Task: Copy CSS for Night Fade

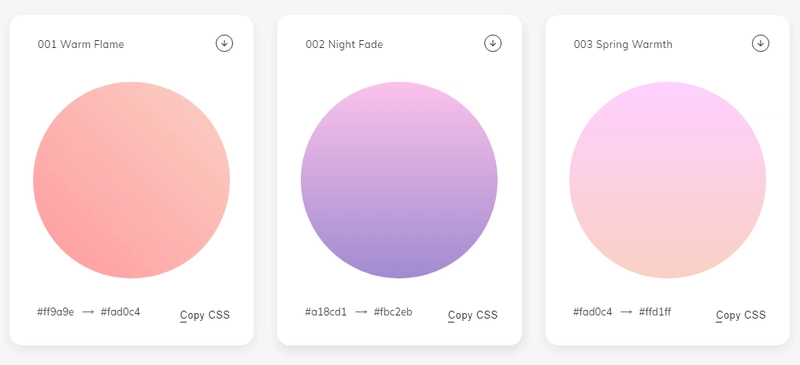Action: (473, 315)
